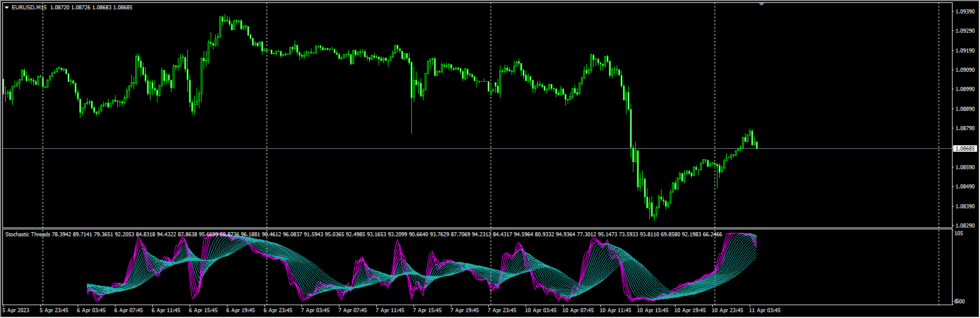
Task: Click the Stochastic Threads indicator label
Action: pos(27,235)
